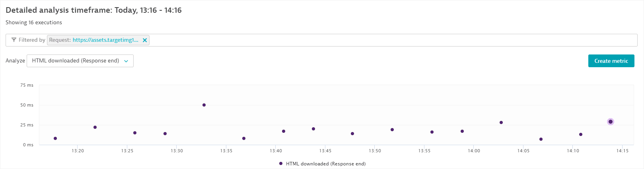The width and height of the screenshot is (644, 169).
Task: Click the 14:00 time axis label
Action: (x=474, y=151)
